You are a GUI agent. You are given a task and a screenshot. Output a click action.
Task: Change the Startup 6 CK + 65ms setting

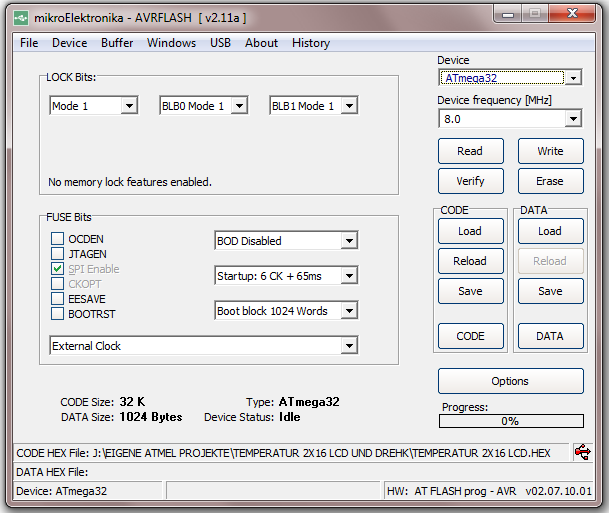[x=286, y=276]
